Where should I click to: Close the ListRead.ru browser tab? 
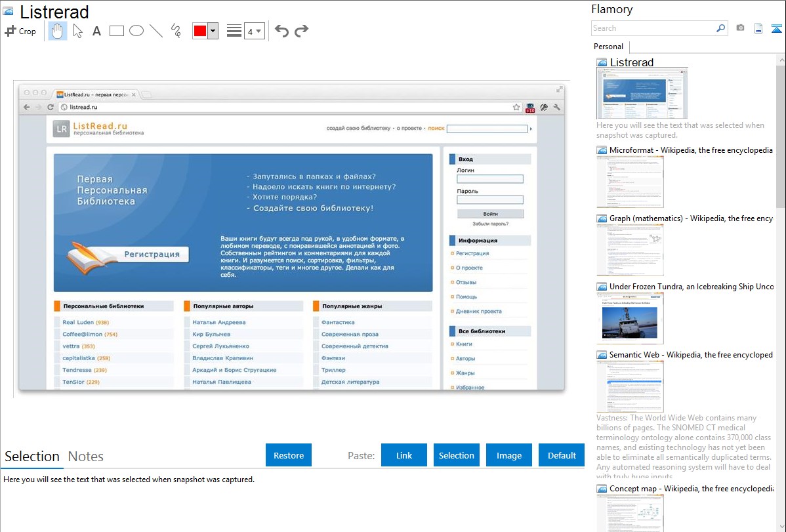tap(134, 94)
